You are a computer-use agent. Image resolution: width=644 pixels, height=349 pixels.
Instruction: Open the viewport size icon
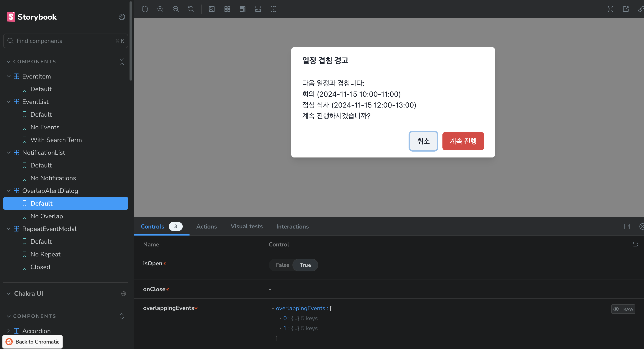(x=243, y=9)
